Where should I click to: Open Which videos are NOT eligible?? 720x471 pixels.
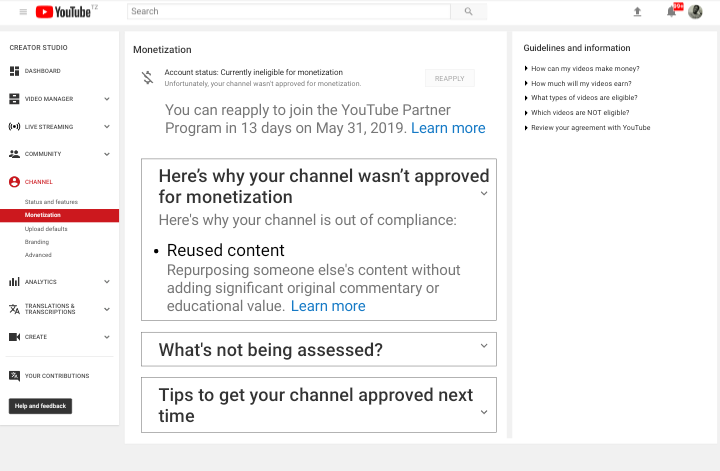click(580, 112)
